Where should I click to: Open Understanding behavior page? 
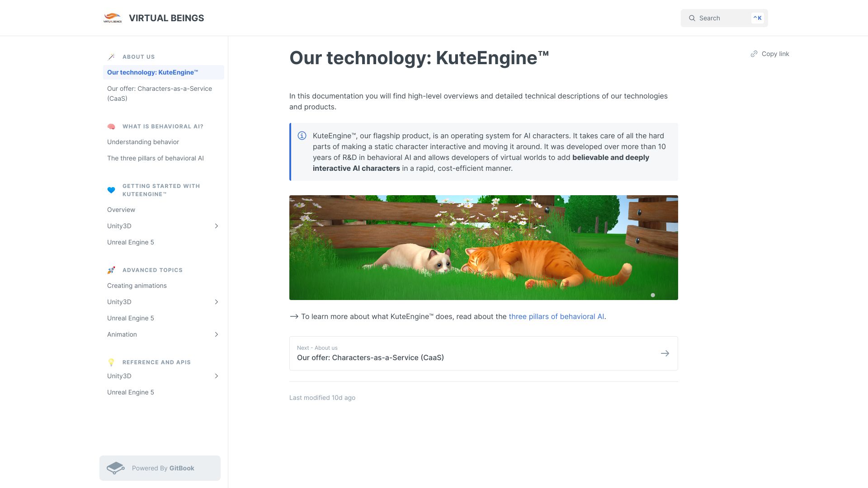tap(164, 142)
